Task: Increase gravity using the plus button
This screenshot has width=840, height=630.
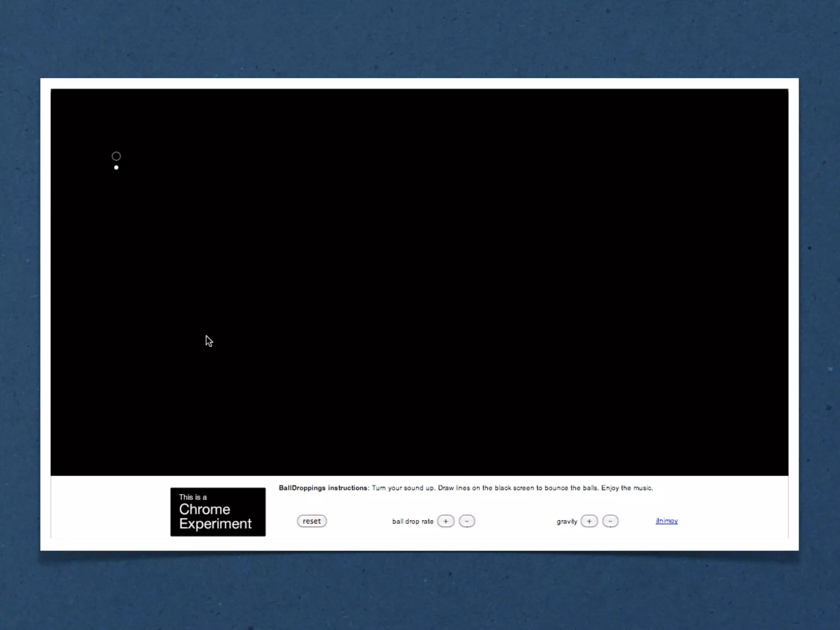Action: 589,521
